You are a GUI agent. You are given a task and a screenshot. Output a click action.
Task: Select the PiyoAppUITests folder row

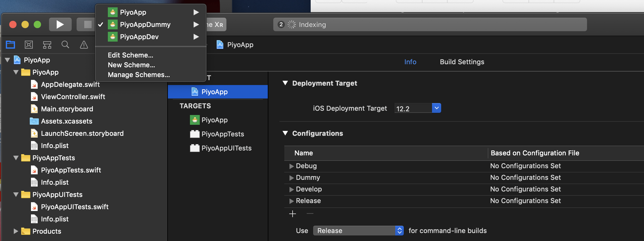pyautogui.click(x=84, y=195)
